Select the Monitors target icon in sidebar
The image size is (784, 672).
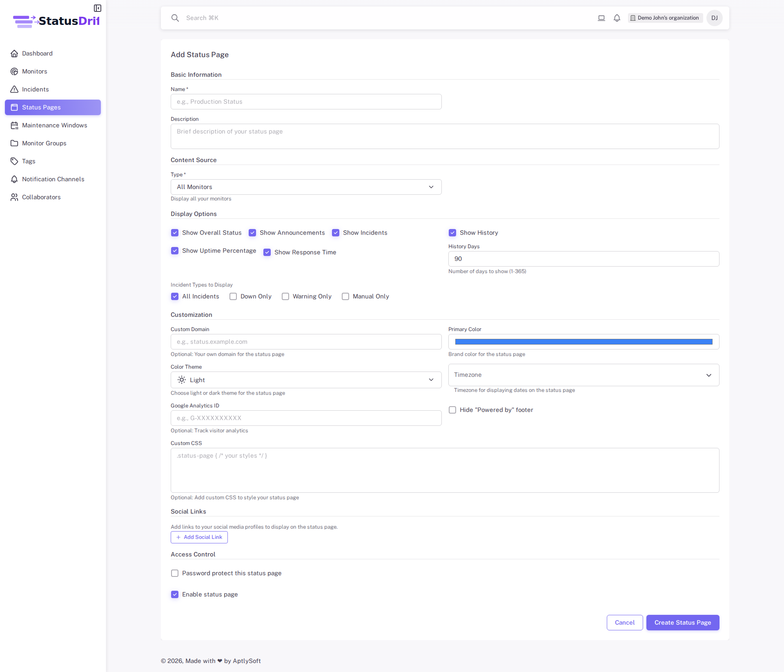click(15, 71)
